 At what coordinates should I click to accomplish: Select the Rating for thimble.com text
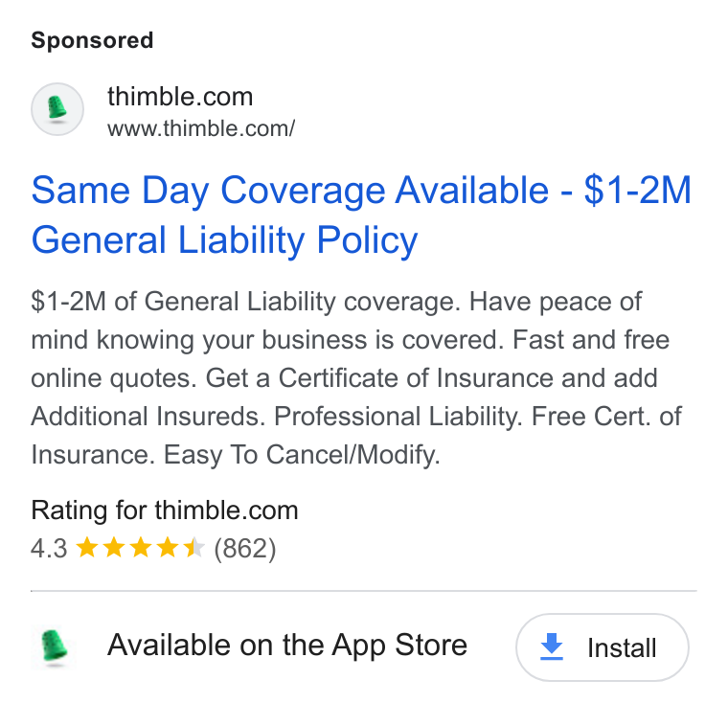[165, 510]
